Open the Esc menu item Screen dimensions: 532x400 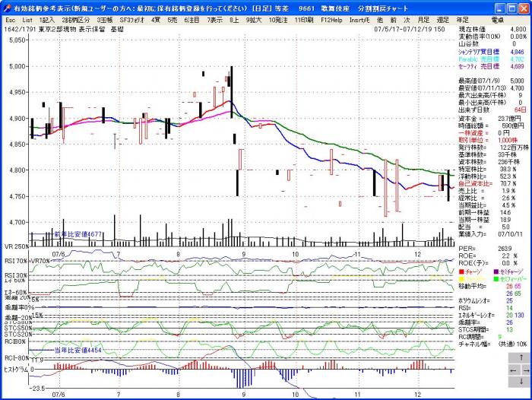click(10, 18)
